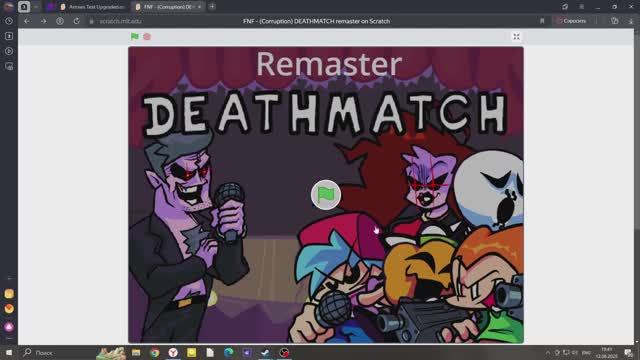Open the orange mail icon in sidebar

(x=9, y=309)
